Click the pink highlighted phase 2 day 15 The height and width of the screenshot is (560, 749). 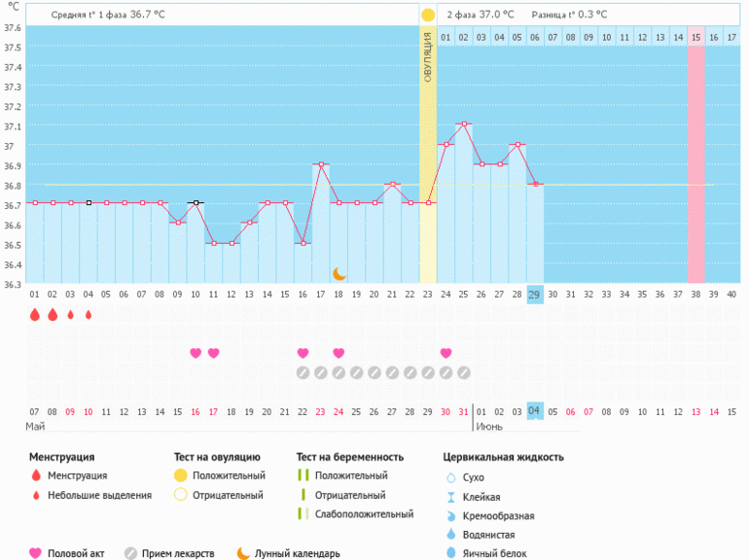coord(695,37)
